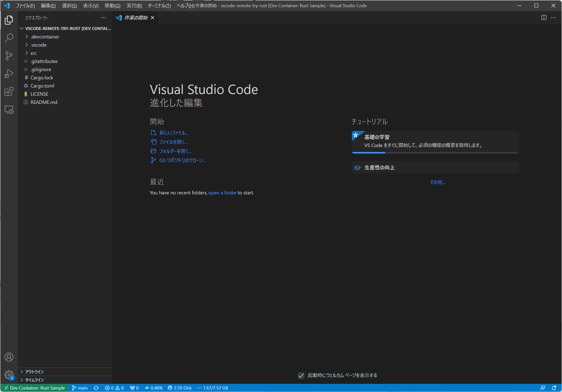Click the VS Code logo in title bar
Image resolution: width=562 pixels, height=392 pixels.
7,5
